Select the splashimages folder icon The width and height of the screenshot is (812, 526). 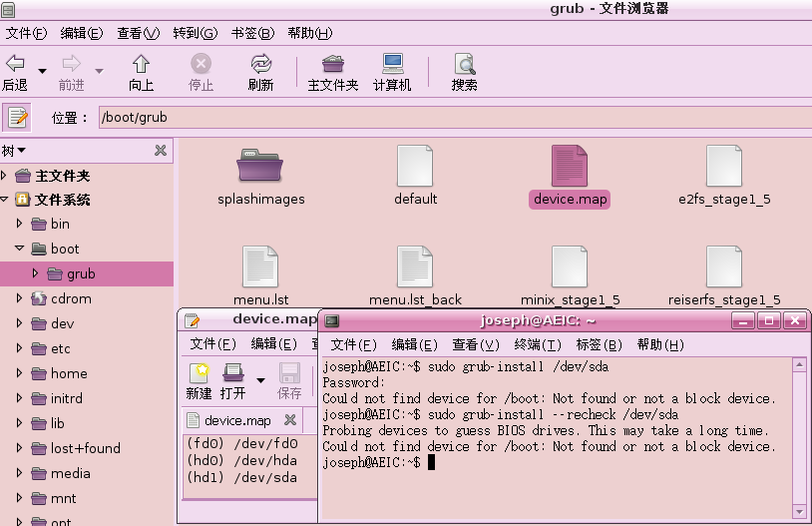260,166
